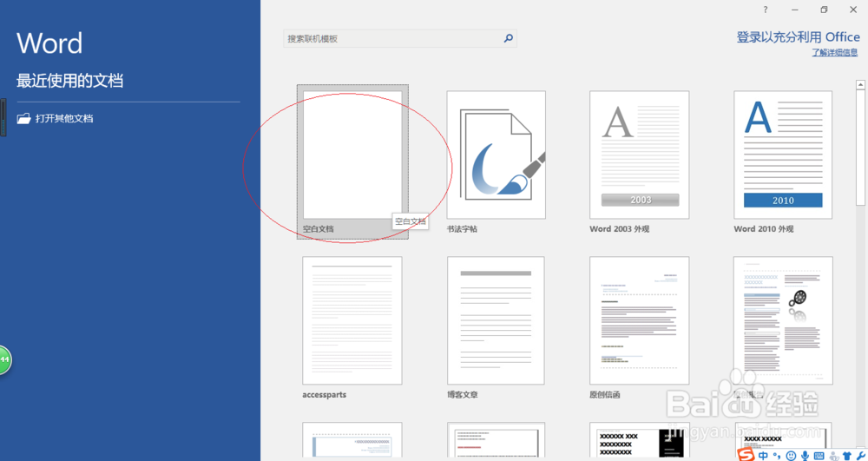Choose the 博客文章 blog post template
The image size is (868, 461).
pos(496,327)
